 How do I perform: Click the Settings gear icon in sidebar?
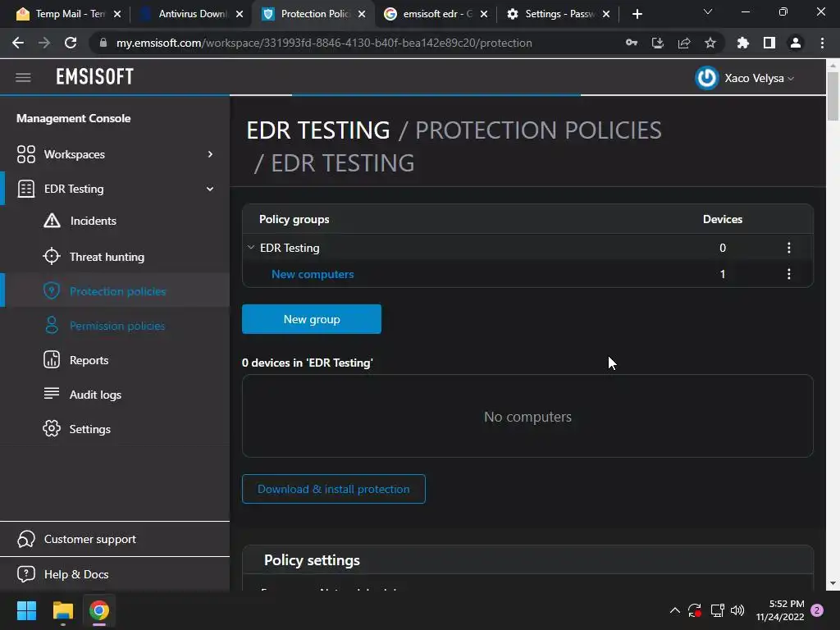click(52, 428)
